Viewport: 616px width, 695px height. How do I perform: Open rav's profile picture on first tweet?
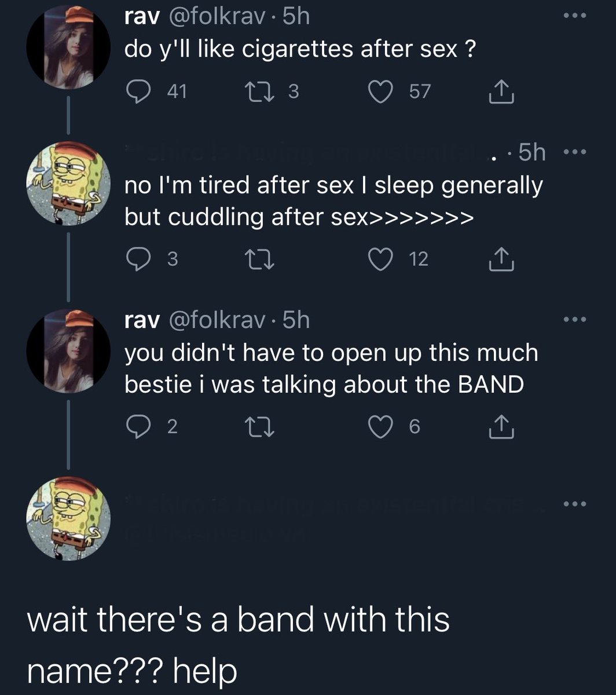coord(68,48)
